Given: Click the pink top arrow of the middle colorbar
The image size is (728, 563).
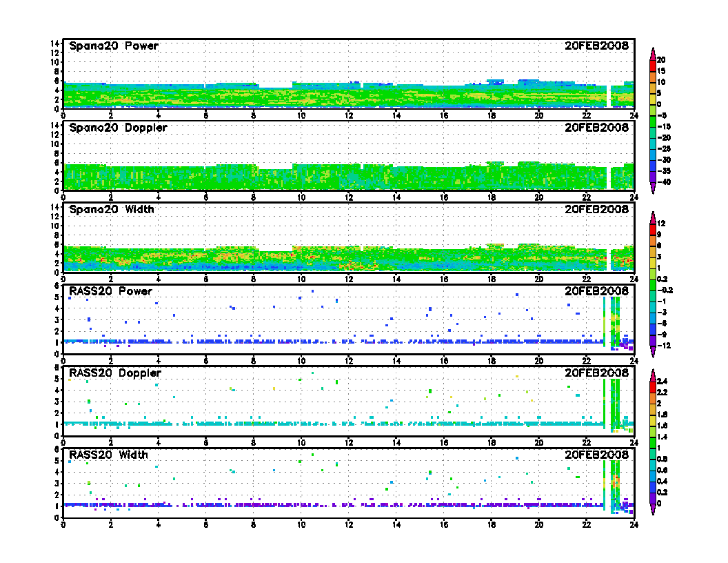Looking at the screenshot, I should click(653, 218).
